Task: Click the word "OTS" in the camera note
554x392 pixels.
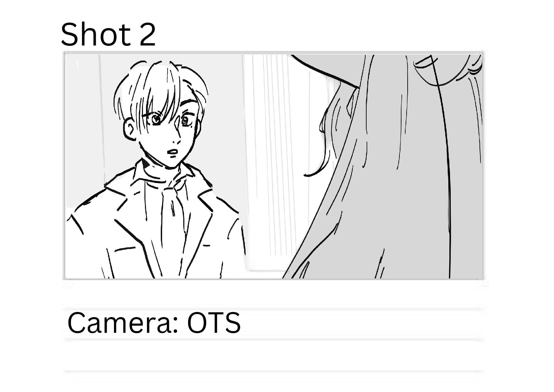Action: coord(214,323)
